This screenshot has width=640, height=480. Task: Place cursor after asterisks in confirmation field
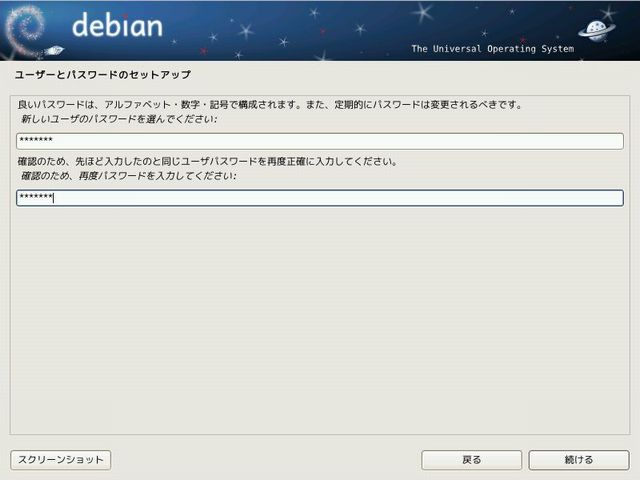point(53,198)
